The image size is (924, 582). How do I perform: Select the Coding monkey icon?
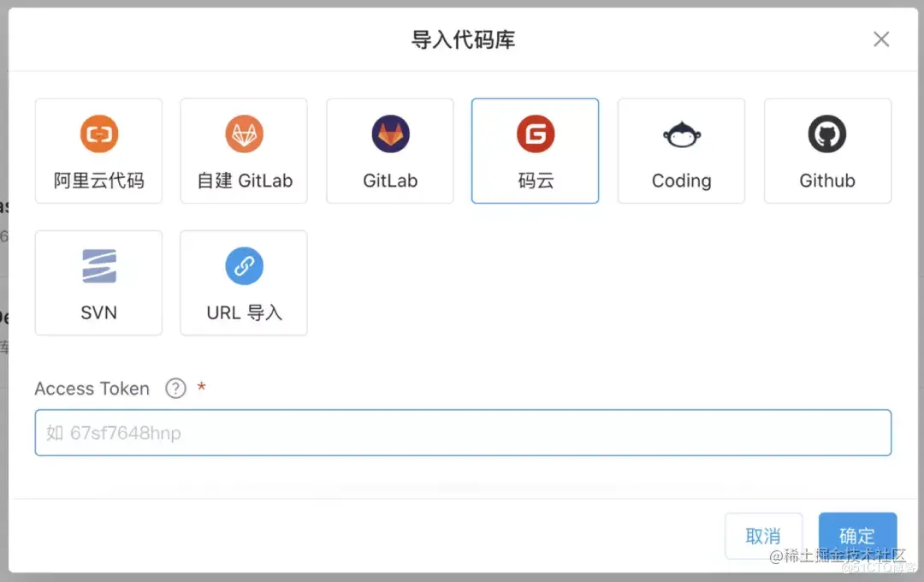pyautogui.click(x=681, y=134)
